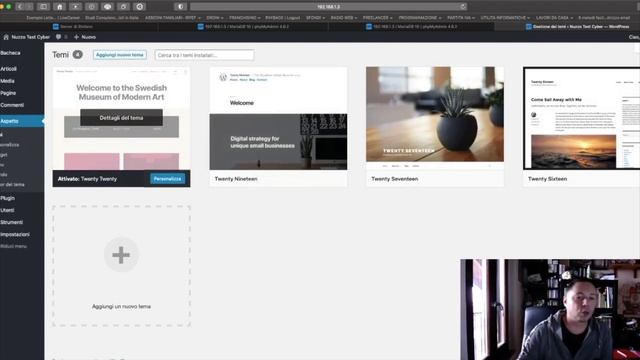Open Media in the sidebar
The height and width of the screenshot is (360, 640).
[7, 81]
